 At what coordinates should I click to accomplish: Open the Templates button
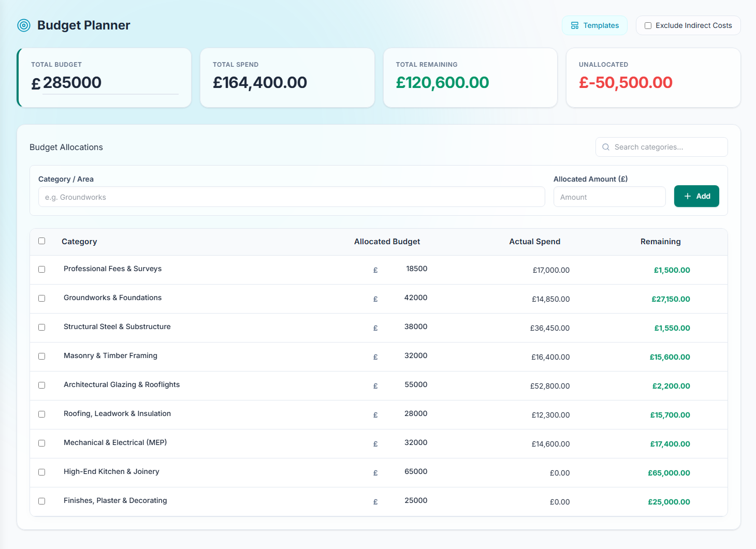(594, 25)
